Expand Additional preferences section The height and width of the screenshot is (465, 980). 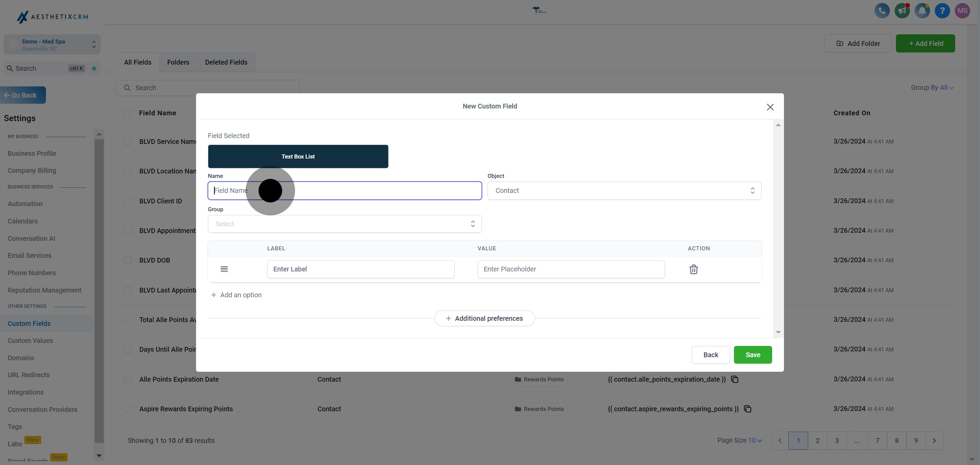(x=484, y=318)
